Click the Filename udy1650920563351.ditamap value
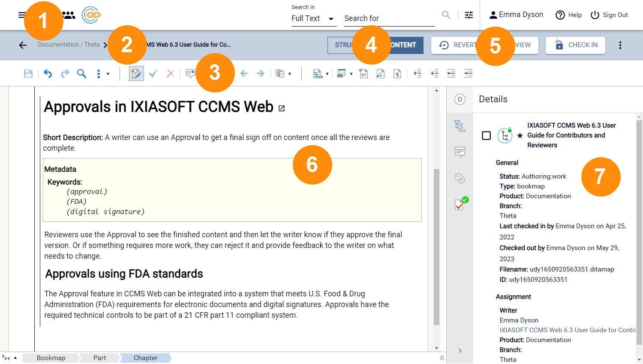 572,269
